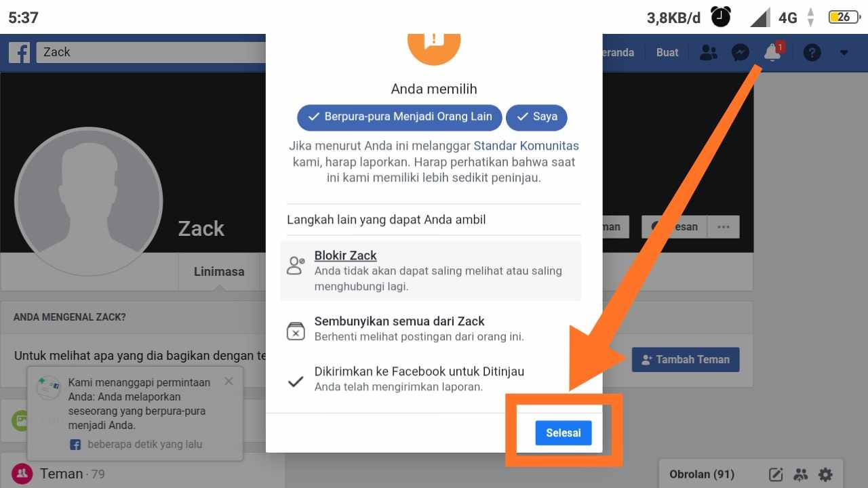Open the three-dots profile menu
Screen dimensions: 868x488
724,227
